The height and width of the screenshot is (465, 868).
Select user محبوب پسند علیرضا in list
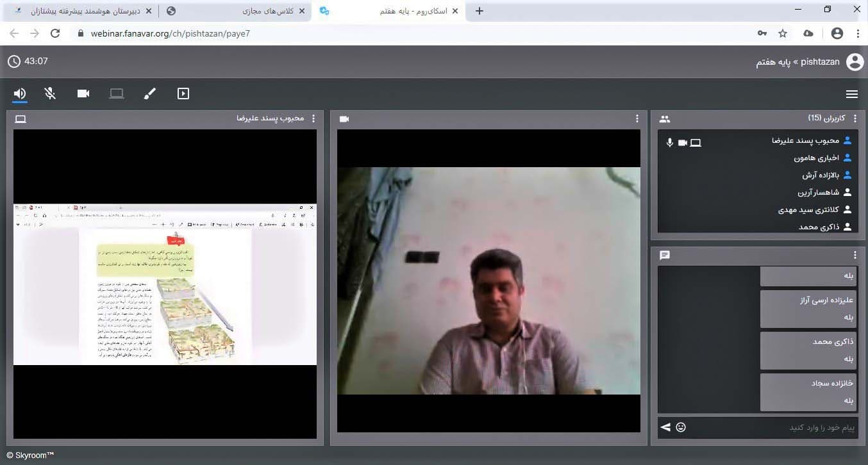coord(805,140)
